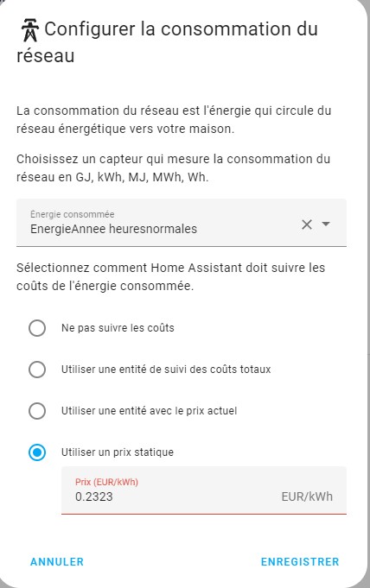Click the price field showing 0.2323
Image resolution: width=370 pixels, height=588 pixels.
[204, 490]
